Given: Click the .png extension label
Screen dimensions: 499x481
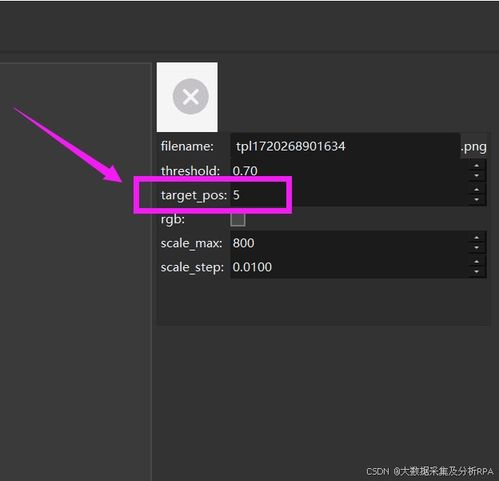Looking at the screenshot, I should pos(474,147).
